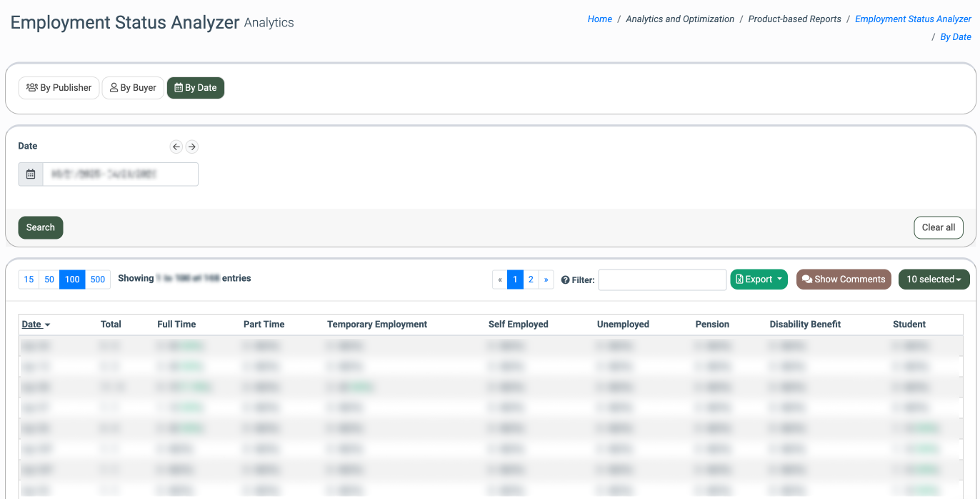Click the Filter help question mark icon
This screenshot has height=499, width=980.
(x=565, y=280)
